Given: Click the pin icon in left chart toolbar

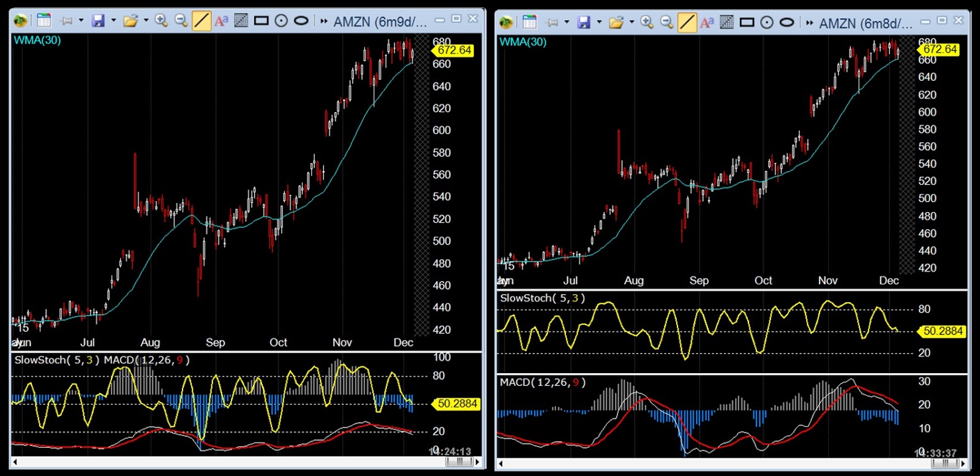Looking at the screenshot, I should pyautogui.click(x=67, y=21).
